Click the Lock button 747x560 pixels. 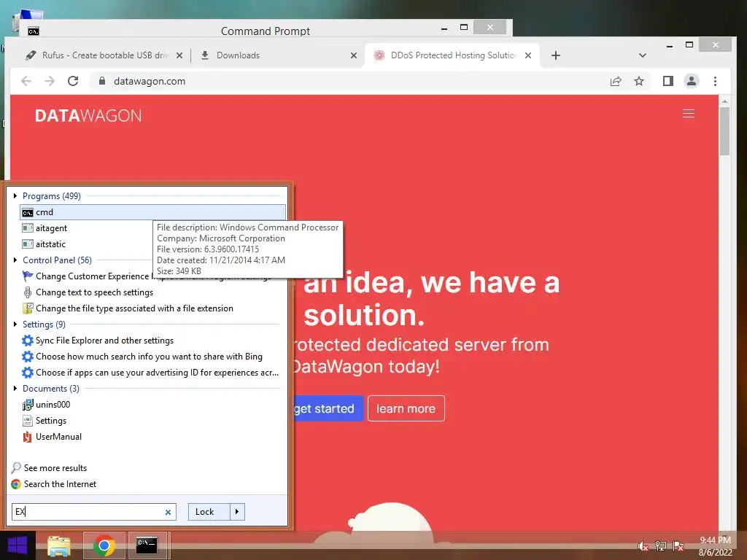tap(209, 512)
